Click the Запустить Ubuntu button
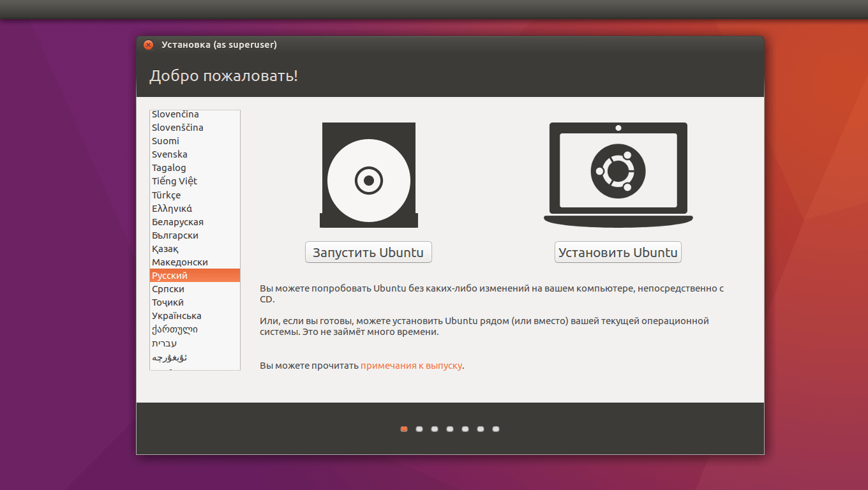Viewport: 868px width, 490px height. (368, 252)
